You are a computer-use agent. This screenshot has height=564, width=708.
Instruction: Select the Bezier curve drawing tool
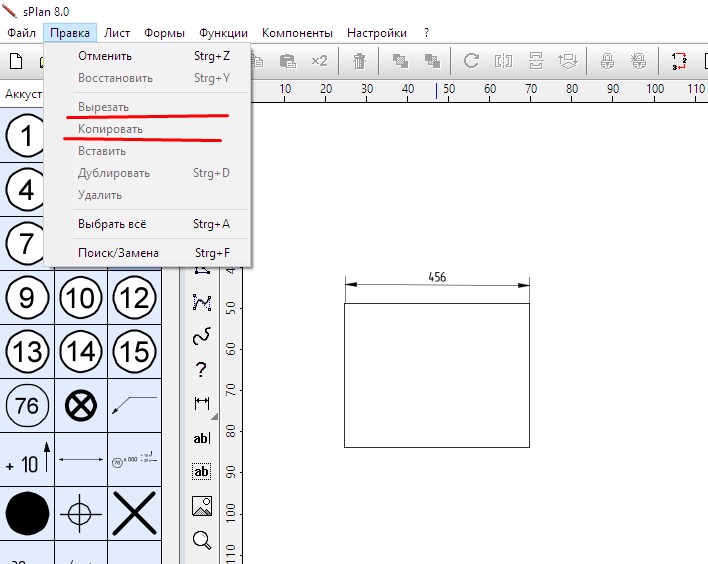click(202, 303)
